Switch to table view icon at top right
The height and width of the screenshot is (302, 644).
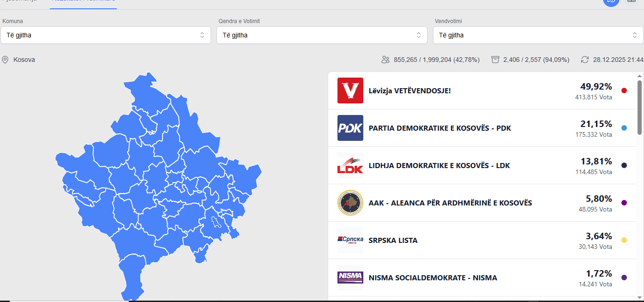pyautogui.click(x=631, y=1)
